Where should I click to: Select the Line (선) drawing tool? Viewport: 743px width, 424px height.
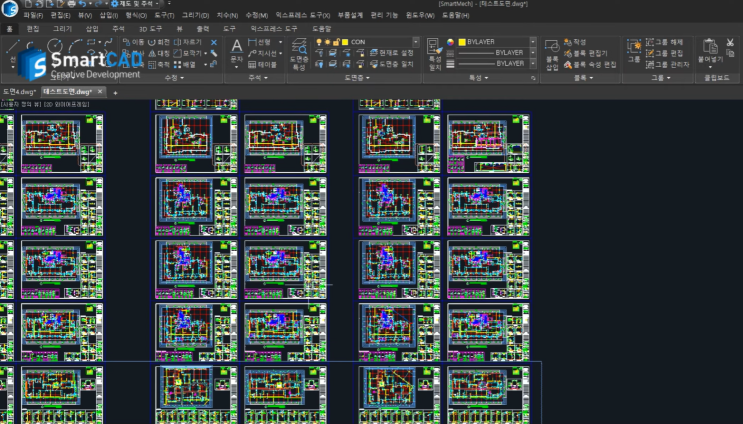click(12, 47)
